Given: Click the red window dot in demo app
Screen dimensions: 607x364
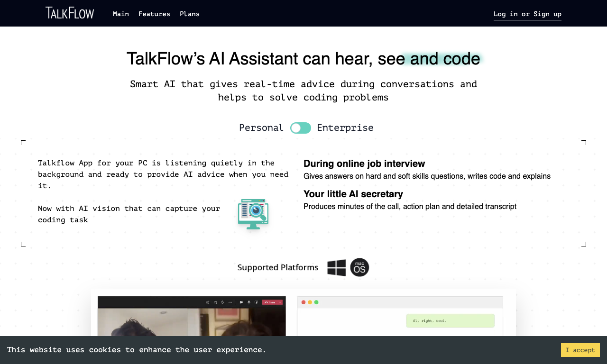Looking at the screenshot, I should click(303, 302).
